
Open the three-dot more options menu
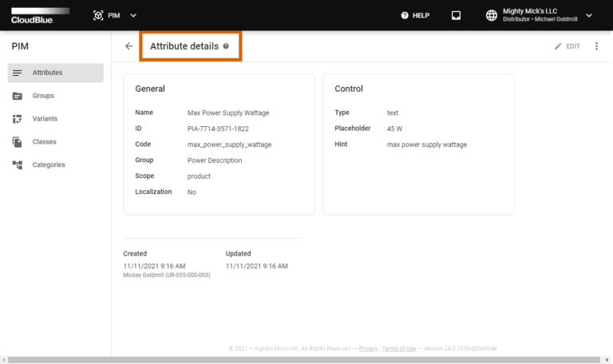pos(596,46)
